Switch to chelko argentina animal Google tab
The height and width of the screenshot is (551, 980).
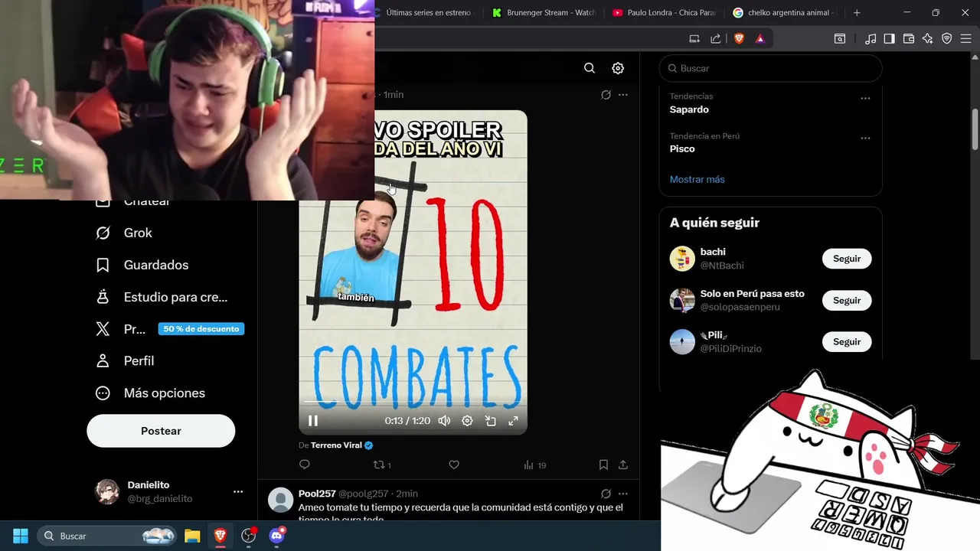point(785,12)
